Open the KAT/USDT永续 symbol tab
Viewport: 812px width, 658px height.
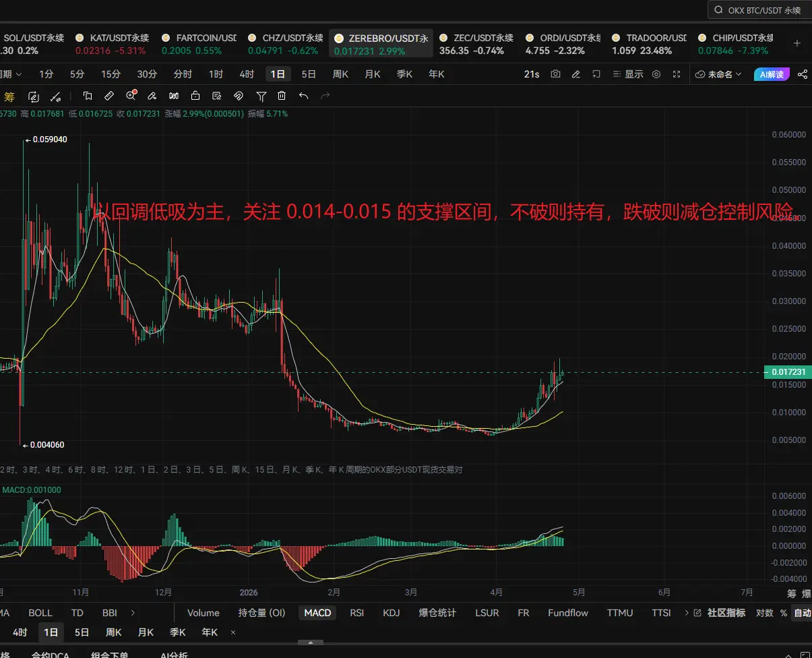[x=112, y=44]
